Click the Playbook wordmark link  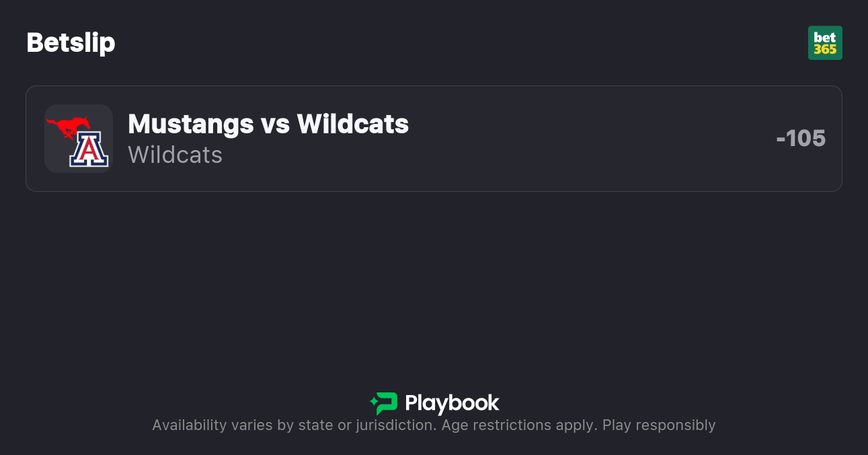pos(452,403)
